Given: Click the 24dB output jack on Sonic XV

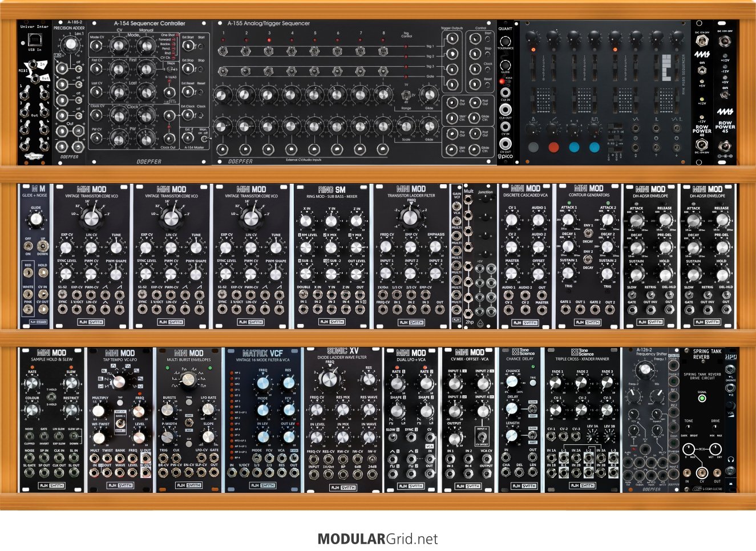Looking at the screenshot, I should pyautogui.click(x=372, y=475).
